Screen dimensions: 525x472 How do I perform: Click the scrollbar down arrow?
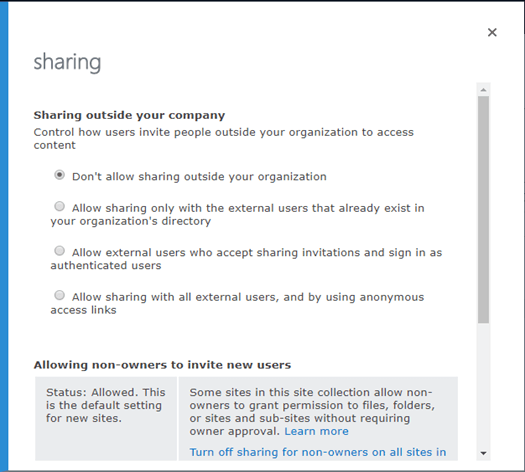tap(483, 453)
